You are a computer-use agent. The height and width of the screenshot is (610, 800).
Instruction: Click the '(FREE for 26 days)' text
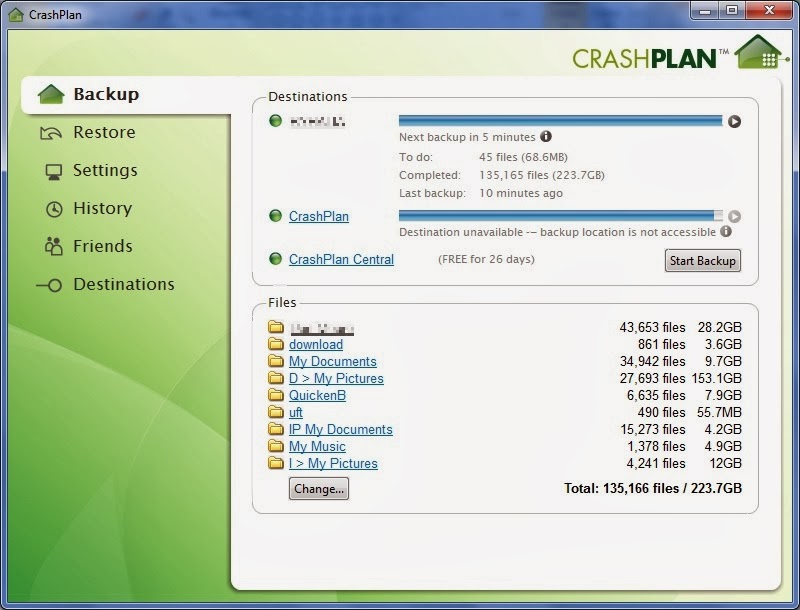[x=486, y=259]
